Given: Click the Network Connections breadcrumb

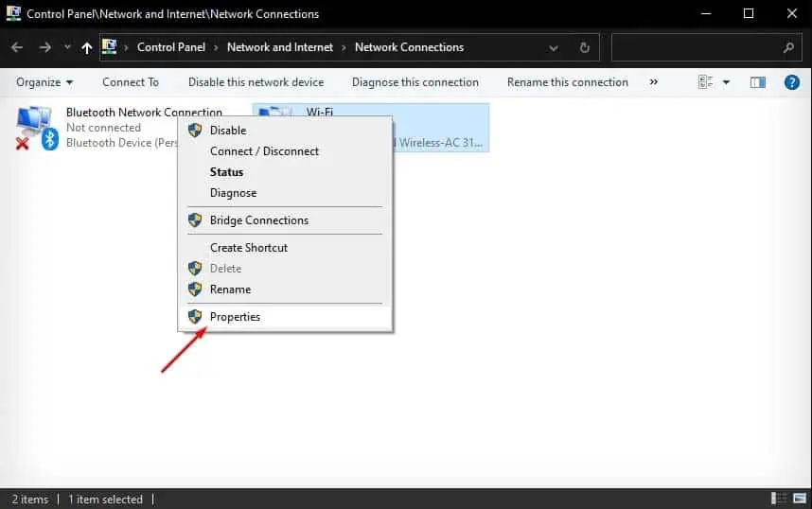Looking at the screenshot, I should point(409,47).
